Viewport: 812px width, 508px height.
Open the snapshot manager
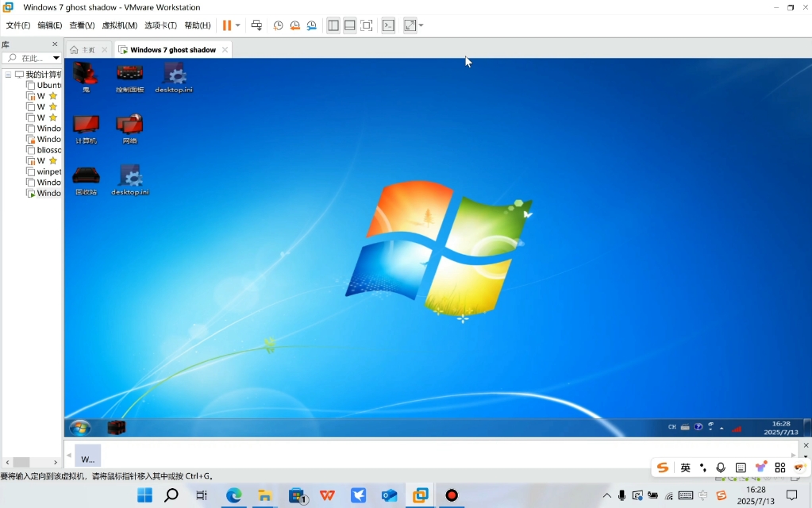click(311, 25)
